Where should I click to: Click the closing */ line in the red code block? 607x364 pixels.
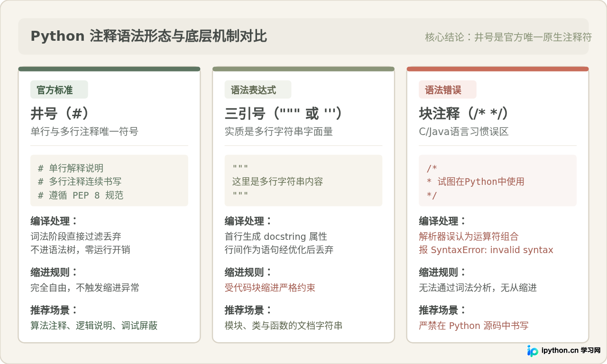(x=432, y=195)
